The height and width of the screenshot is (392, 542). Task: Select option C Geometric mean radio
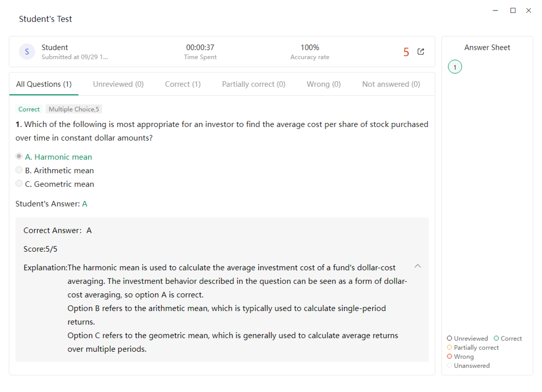19,184
